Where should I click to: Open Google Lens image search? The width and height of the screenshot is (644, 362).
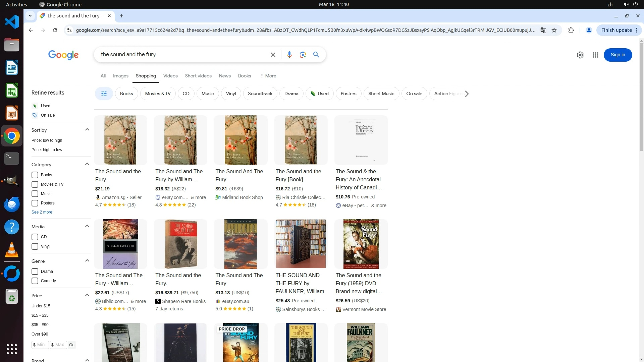point(303,55)
